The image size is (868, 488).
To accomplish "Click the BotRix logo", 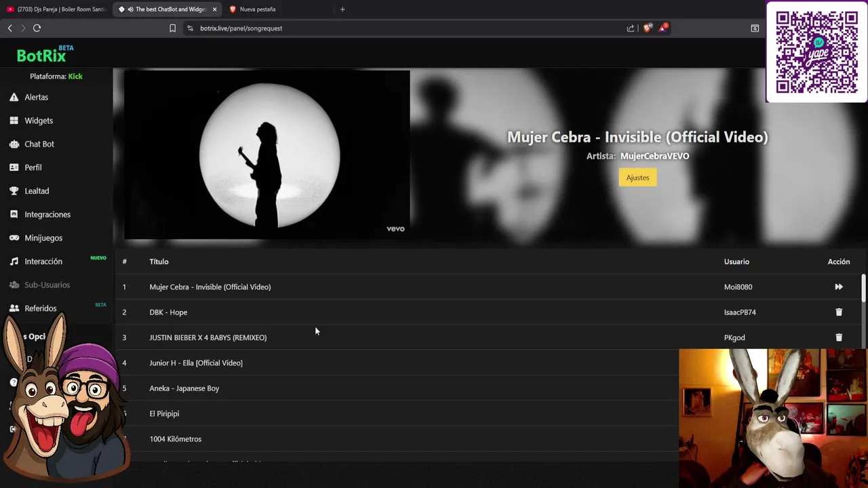I will (45, 54).
